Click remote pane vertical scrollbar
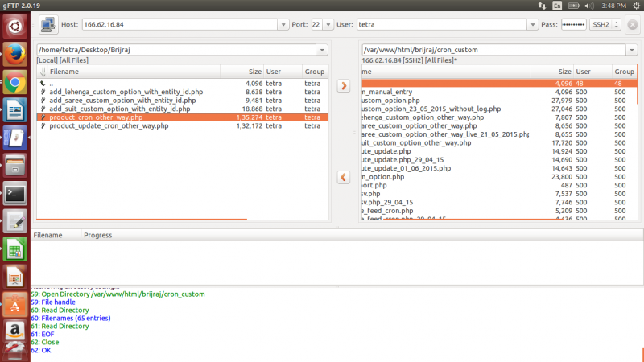Screen dimensions: 644x362 [638, 84]
